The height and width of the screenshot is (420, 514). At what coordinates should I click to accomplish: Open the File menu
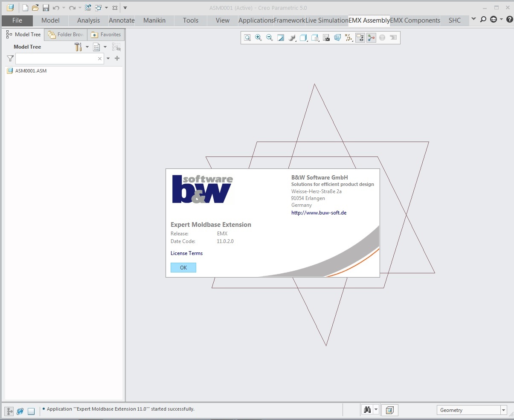17,20
